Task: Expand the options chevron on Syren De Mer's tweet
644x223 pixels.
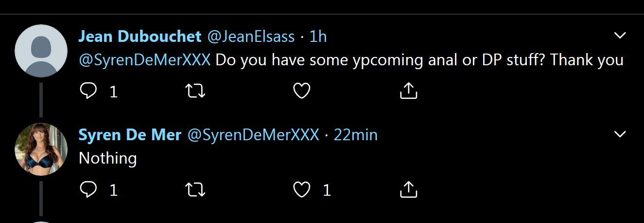Action: pos(620,134)
